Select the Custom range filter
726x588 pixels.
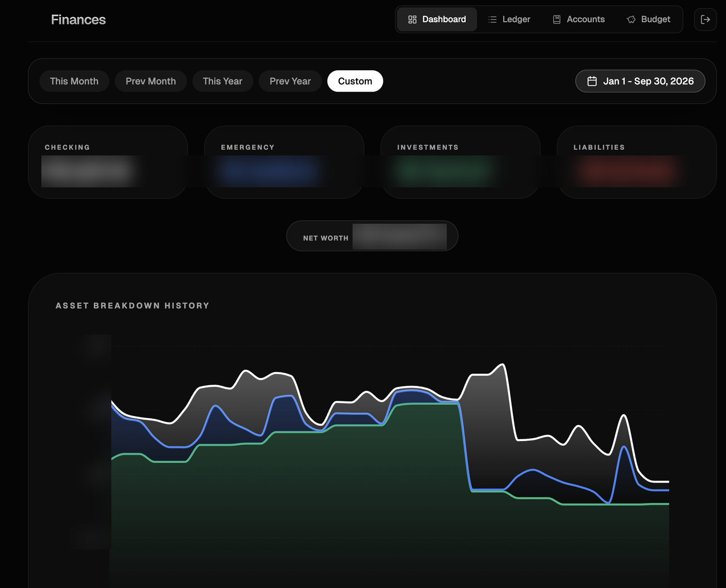click(355, 81)
